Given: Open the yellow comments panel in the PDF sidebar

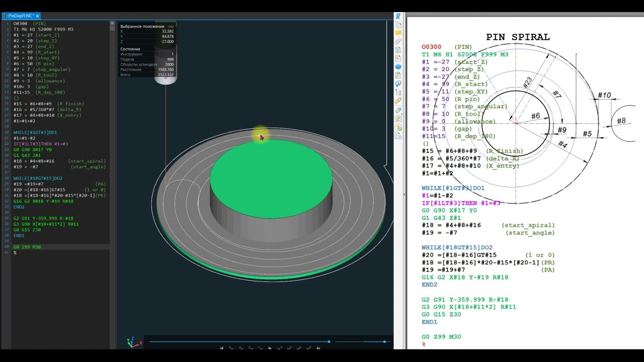Looking at the screenshot, I should pos(398,33).
